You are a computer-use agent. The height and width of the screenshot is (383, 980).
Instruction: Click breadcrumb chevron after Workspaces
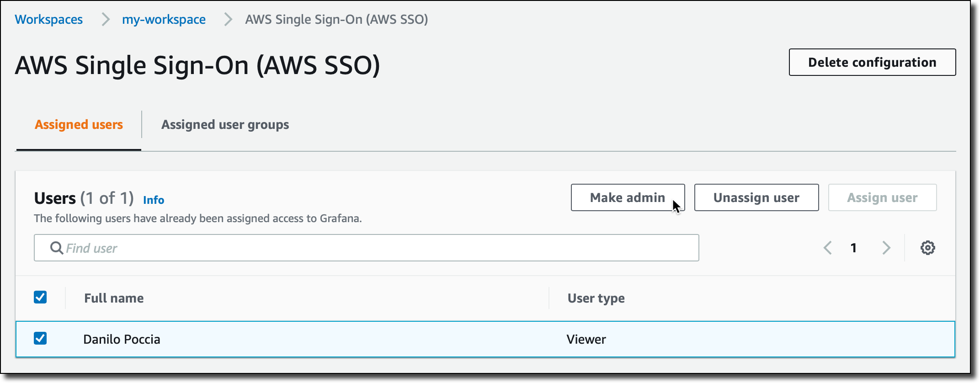point(106,19)
